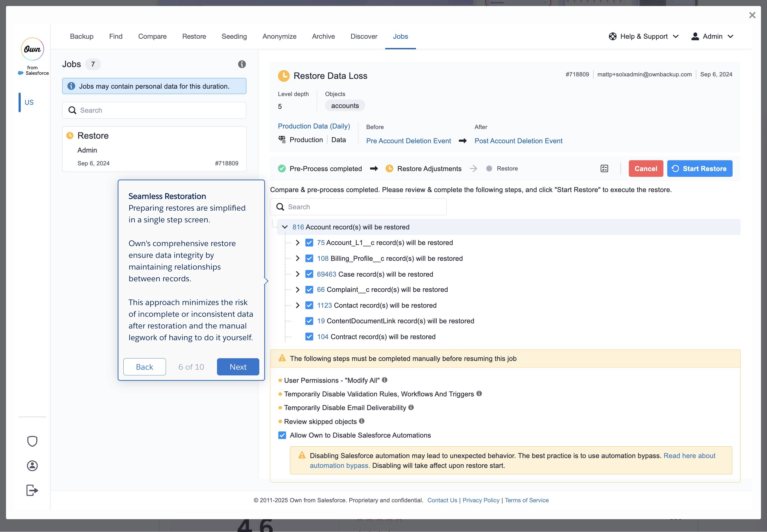Viewport: 767px width, 532px height.
Task: Click info icon next to Review skipped objects
Action: [362, 421]
